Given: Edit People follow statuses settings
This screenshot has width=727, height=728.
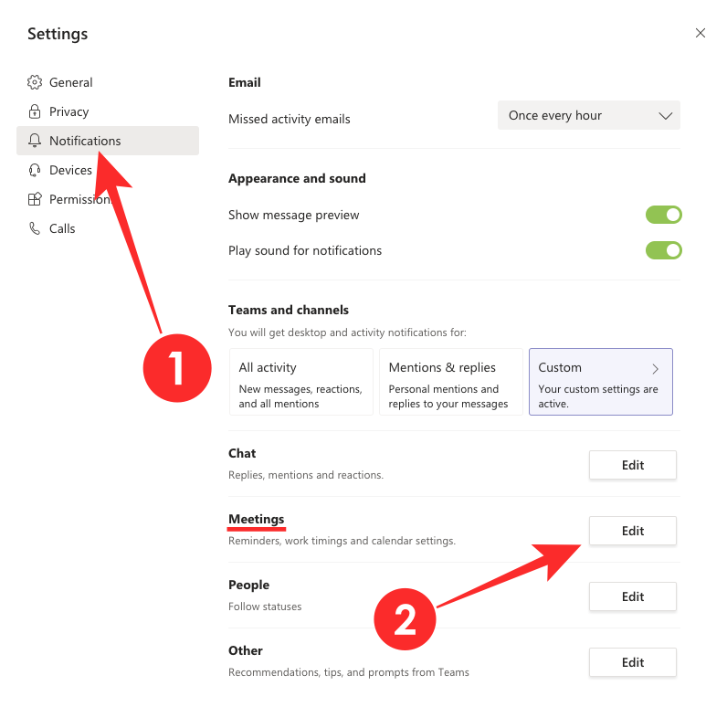Looking at the screenshot, I should click(x=633, y=596).
